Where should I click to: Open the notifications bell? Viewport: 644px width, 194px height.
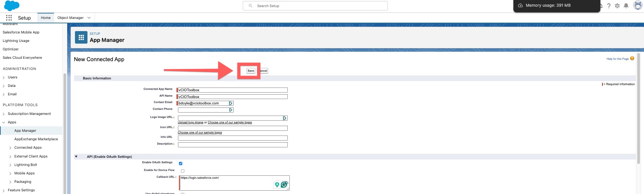626,6
